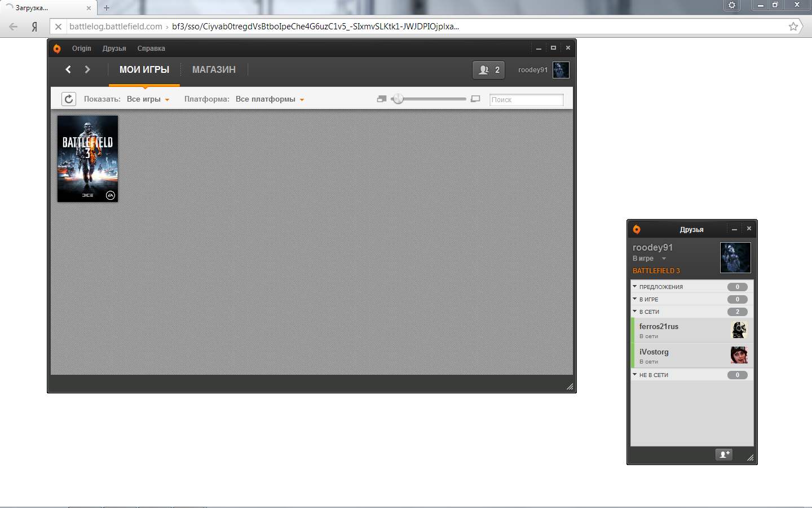This screenshot has height=508, width=812.
Task: Go forward with the right arrow in Origin
Action: pyautogui.click(x=87, y=69)
